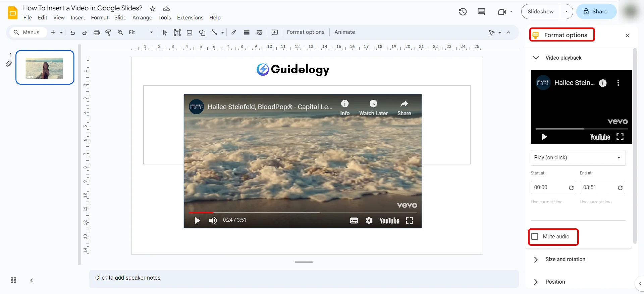The width and height of the screenshot is (644, 294).
Task: Open the Format menu
Action: 100,18
